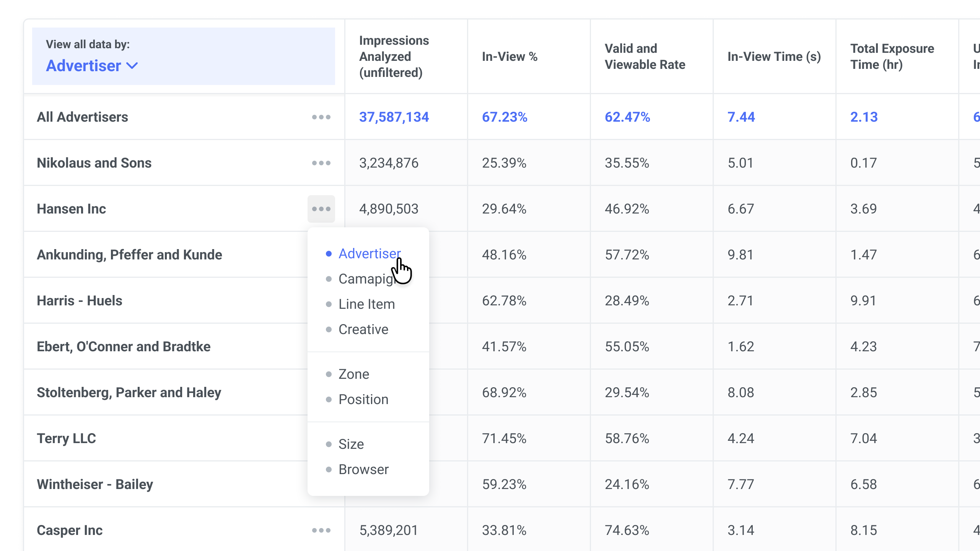Open the All Advertisers ellipsis menu
Image resolution: width=980 pixels, height=551 pixels.
click(x=321, y=117)
